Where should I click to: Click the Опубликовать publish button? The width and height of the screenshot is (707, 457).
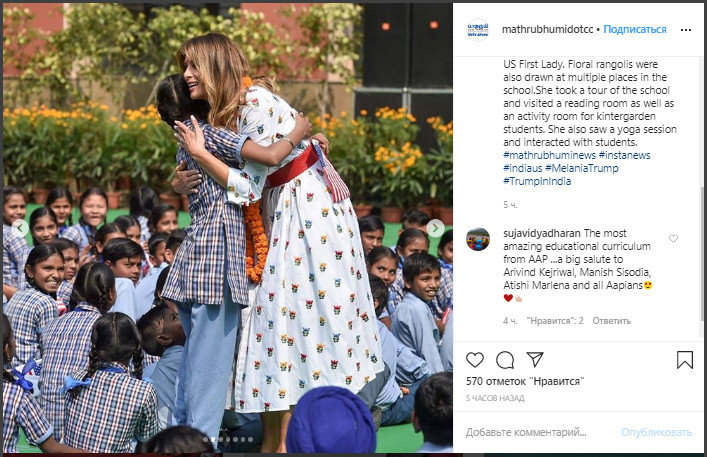[x=656, y=432]
